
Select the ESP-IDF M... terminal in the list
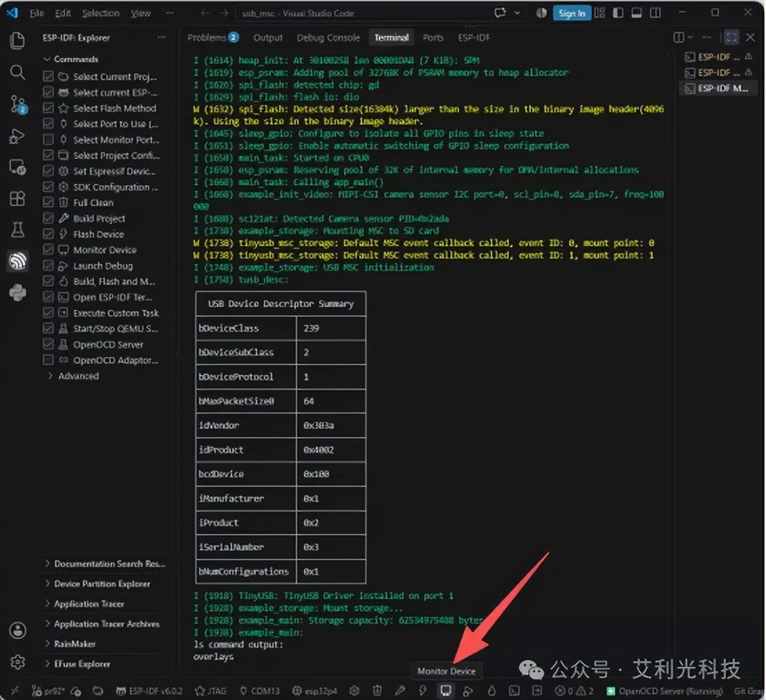(x=718, y=88)
